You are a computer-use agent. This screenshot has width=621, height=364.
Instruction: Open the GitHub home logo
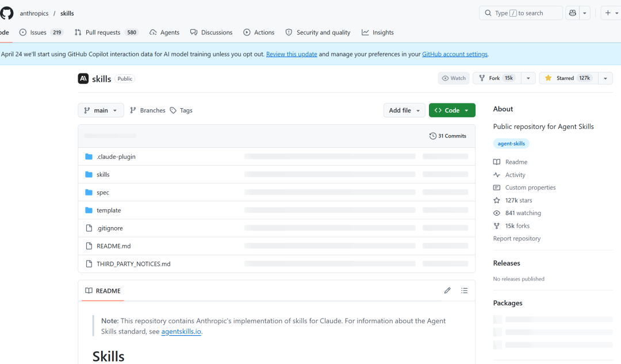[6, 13]
